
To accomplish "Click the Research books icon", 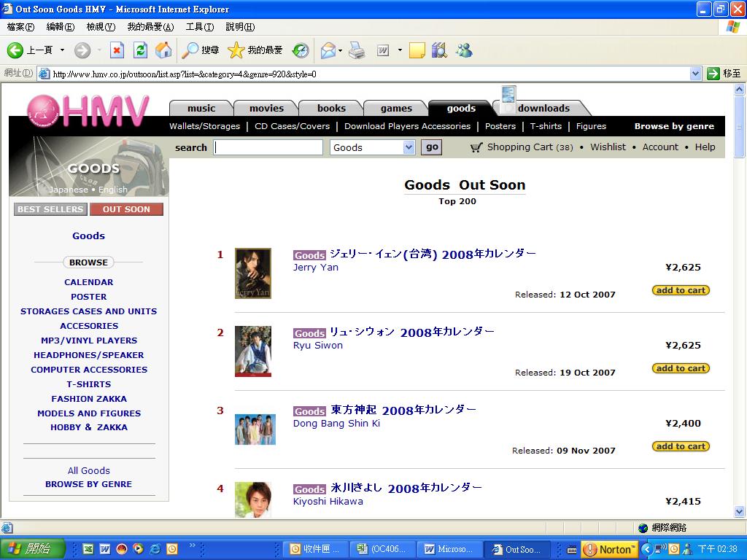I will pos(439,50).
